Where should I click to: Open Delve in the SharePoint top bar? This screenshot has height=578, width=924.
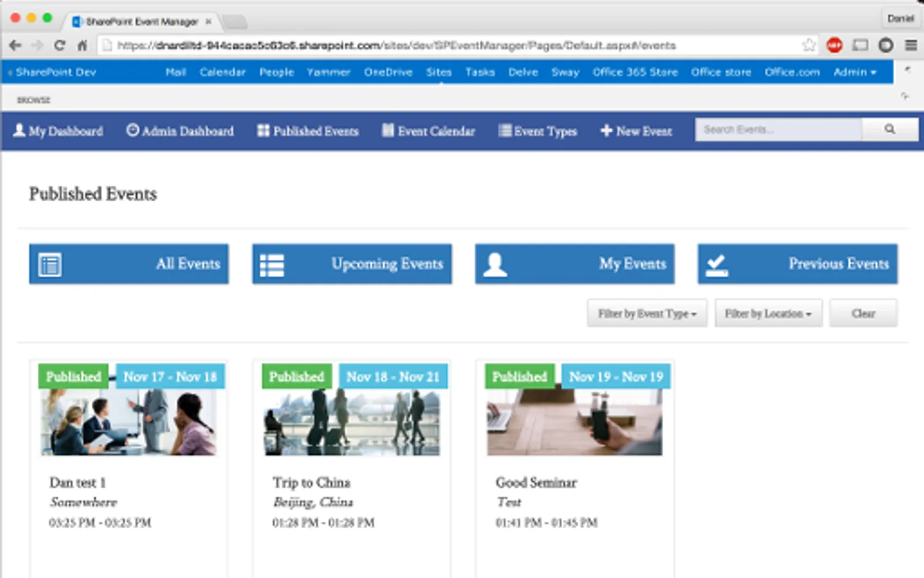click(x=523, y=72)
